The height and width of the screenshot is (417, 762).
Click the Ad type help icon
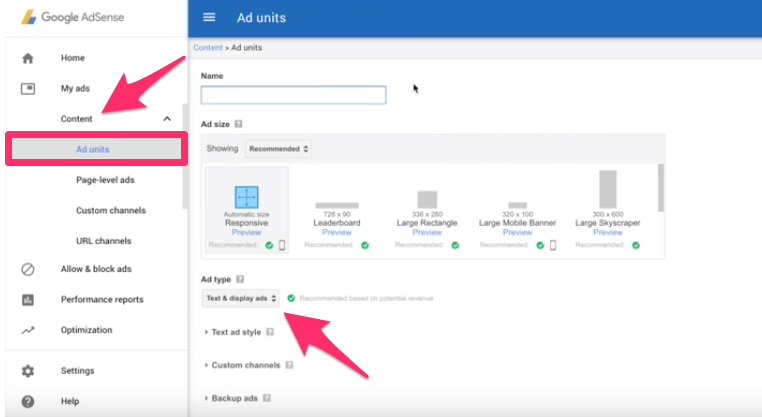point(240,279)
